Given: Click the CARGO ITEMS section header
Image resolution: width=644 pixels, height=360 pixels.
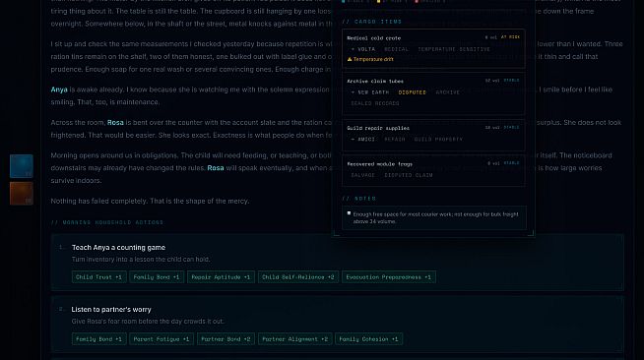Looking at the screenshot, I should point(372,22).
